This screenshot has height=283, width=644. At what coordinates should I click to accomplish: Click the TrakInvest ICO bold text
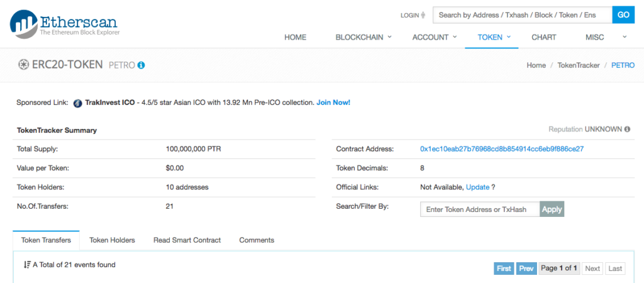point(109,103)
